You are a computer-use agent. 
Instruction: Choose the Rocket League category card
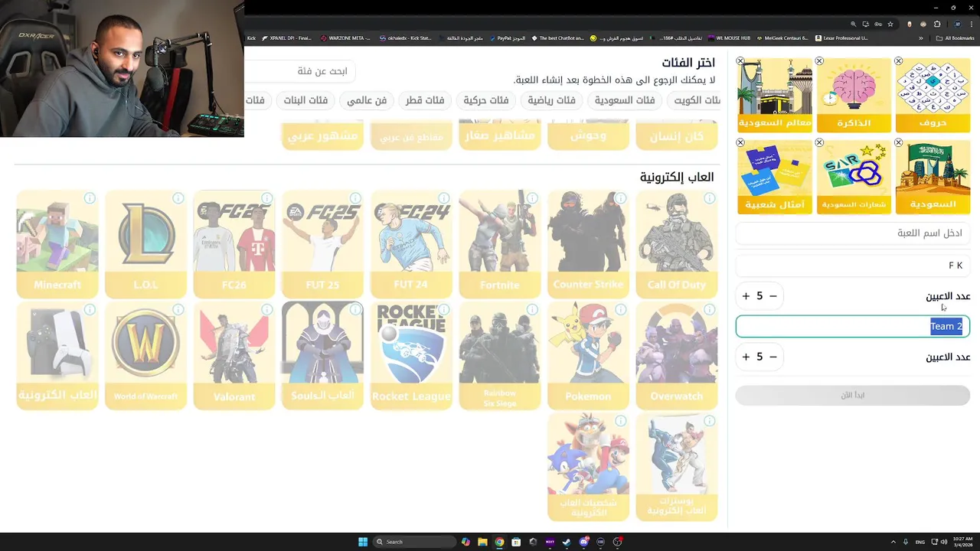coord(411,356)
